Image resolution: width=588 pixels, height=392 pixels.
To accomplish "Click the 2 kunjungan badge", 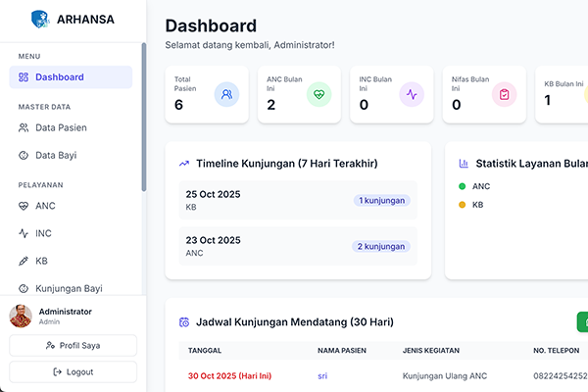I will tap(381, 246).
